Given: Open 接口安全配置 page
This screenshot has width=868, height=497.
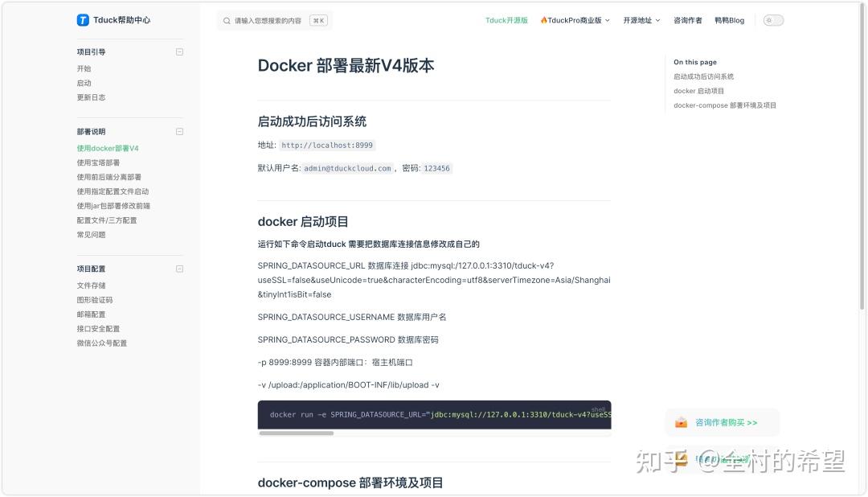Looking at the screenshot, I should (x=98, y=329).
